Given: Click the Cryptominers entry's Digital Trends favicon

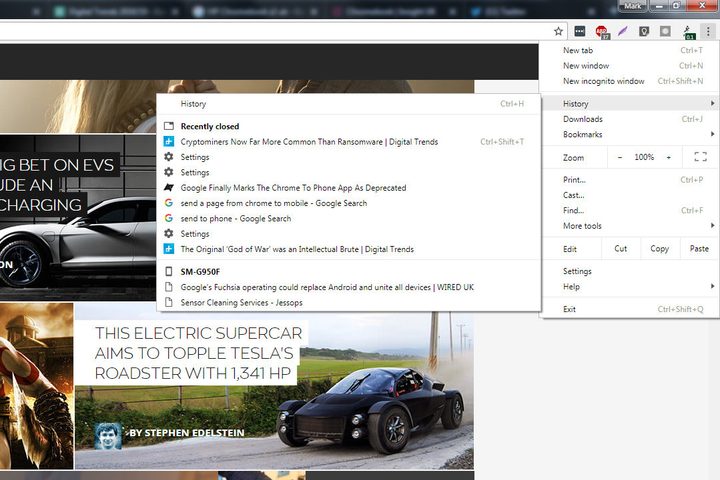Looking at the screenshot, I should point(169,141).
